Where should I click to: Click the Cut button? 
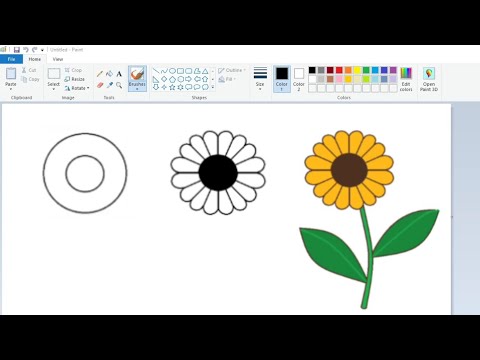pyautogui.click(x=29, y=70)
